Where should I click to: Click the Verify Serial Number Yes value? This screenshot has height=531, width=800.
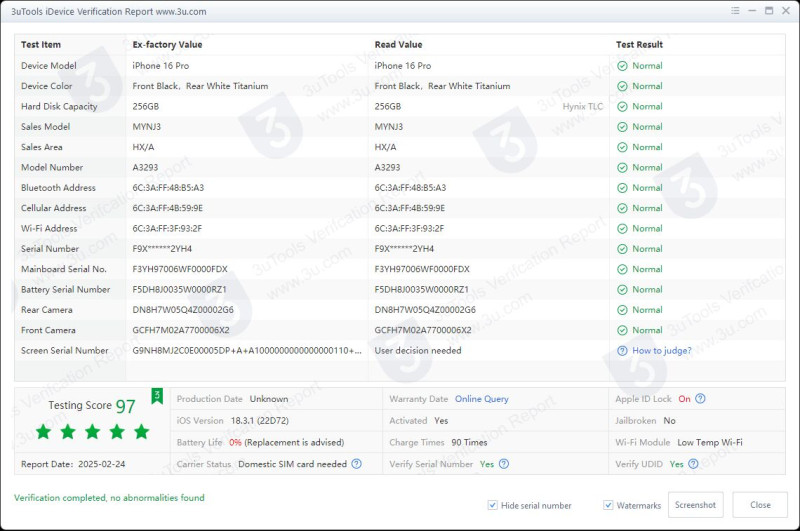click(487, 464)
